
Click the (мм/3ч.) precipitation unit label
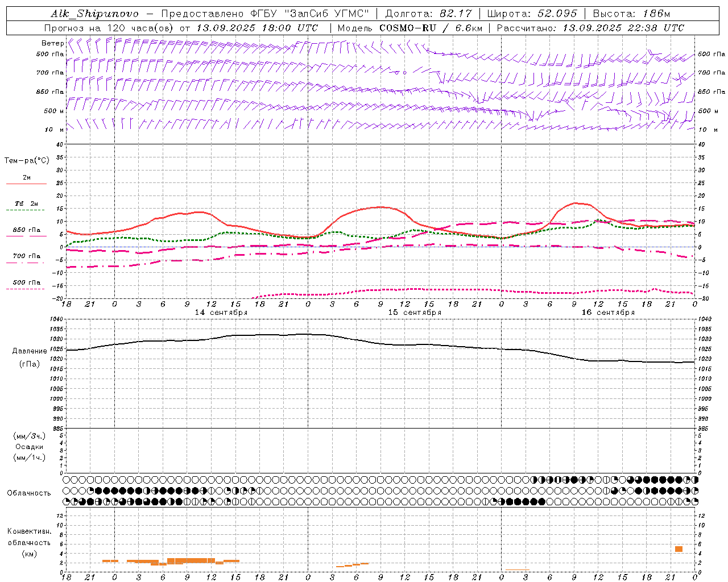point(30,436)
